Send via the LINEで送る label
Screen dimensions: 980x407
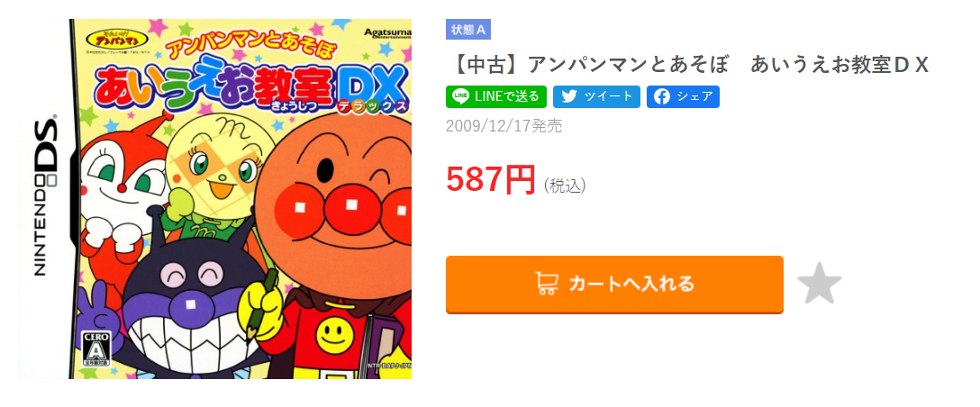pyautogui.click(x=507, y=97)
